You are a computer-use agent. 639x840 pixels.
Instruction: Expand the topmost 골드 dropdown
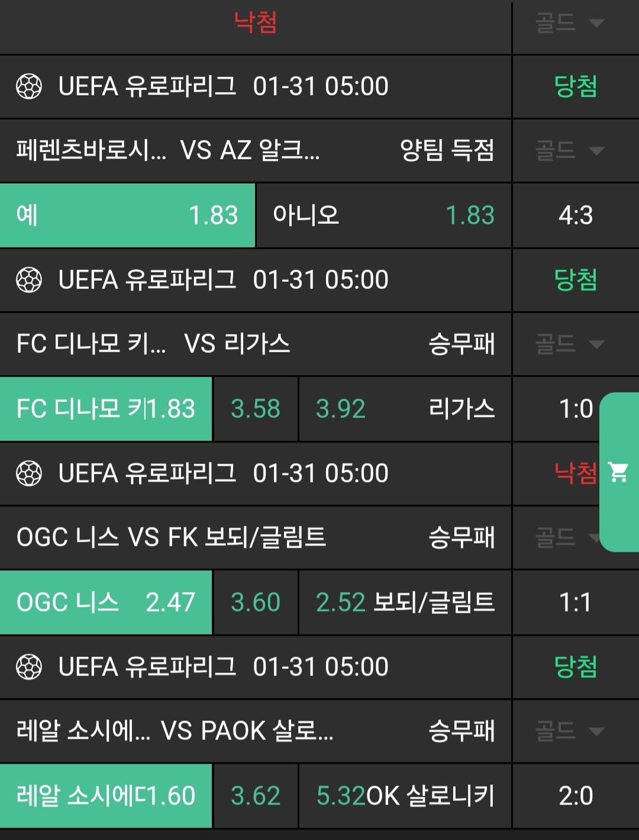(569, 24)
